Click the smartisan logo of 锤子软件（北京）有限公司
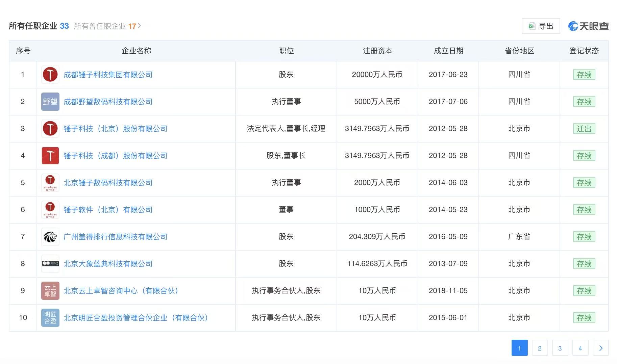Image resolution: width=617 pixels, height=364 pixels. pyautogui.click(x=50, y=210)
